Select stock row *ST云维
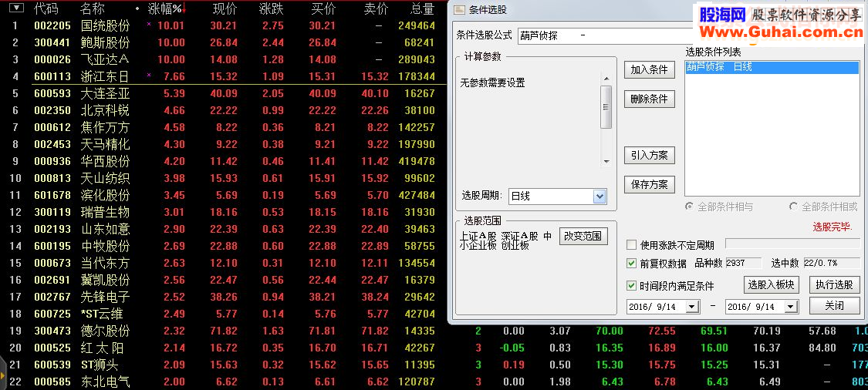The image size is (868, 390). pyautogui.click(x=223, y=314)
